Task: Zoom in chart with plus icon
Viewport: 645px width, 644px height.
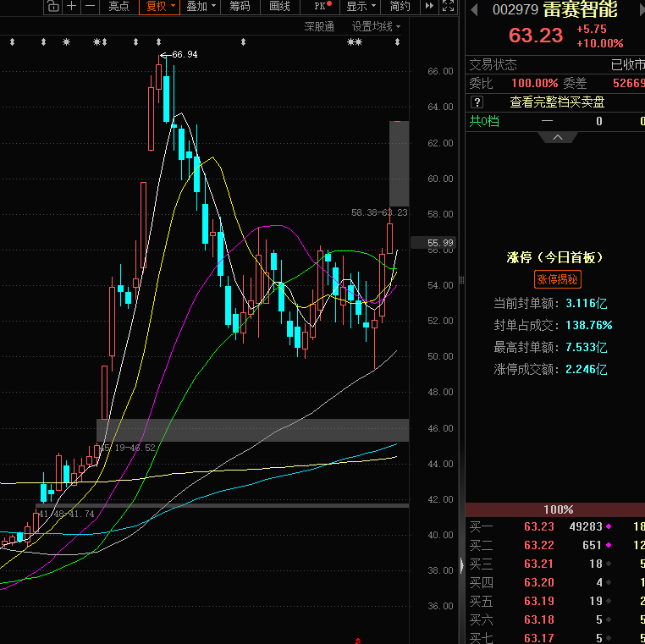Action: (x=72, y=7)
